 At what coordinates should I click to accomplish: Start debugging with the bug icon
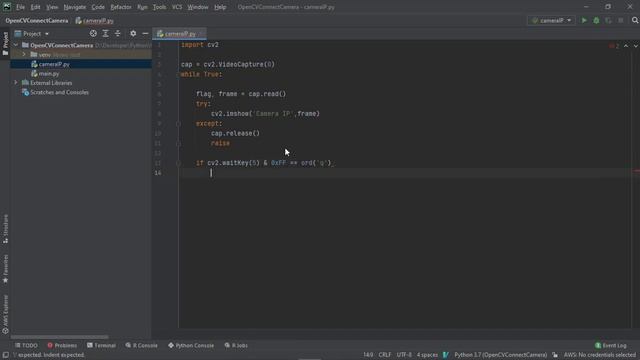596,20
